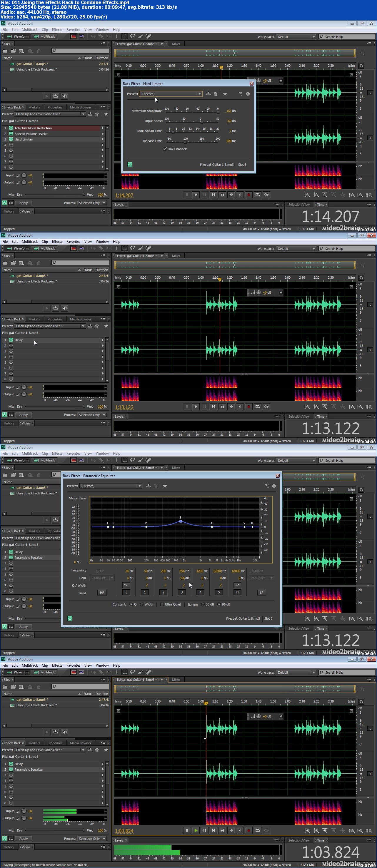Info icon in Parametric Equalizer dialog
Screen dimensions: 377x868
pyautogui.click(x=274, y=486)
